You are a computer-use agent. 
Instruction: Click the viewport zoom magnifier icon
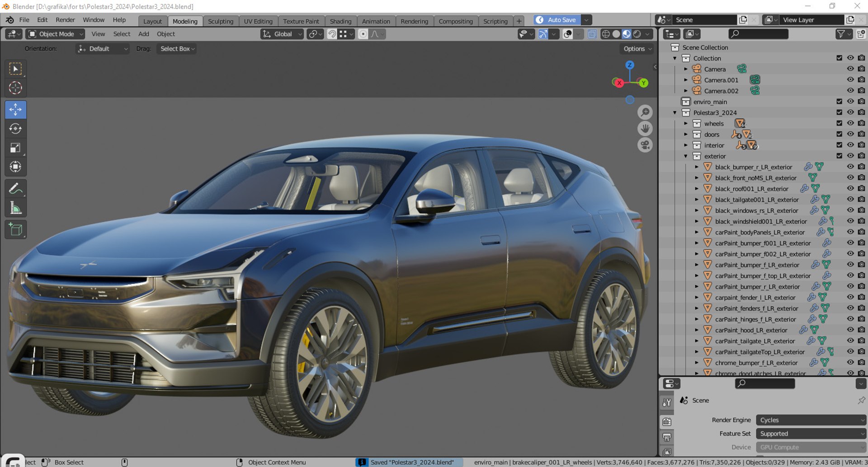tap(645, 112)
